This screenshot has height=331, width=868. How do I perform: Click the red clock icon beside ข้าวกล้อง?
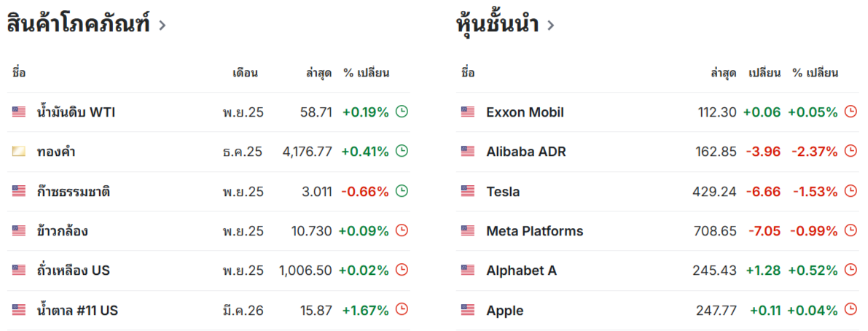click(402, 230)
